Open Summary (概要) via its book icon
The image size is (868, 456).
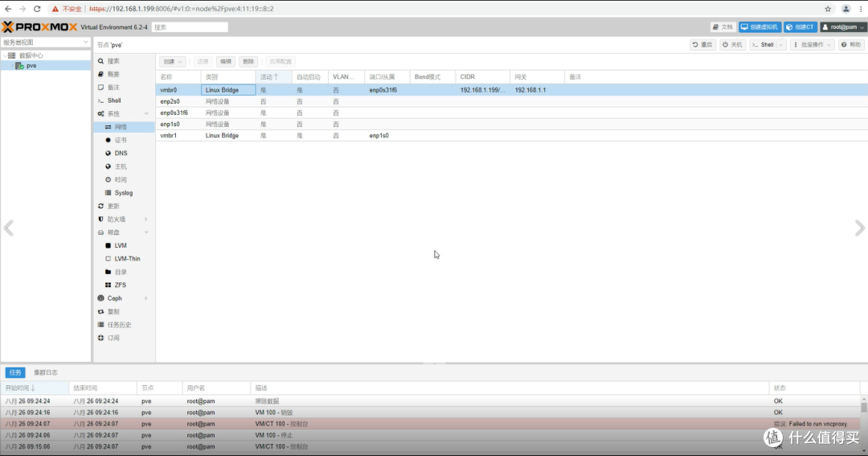100,74
